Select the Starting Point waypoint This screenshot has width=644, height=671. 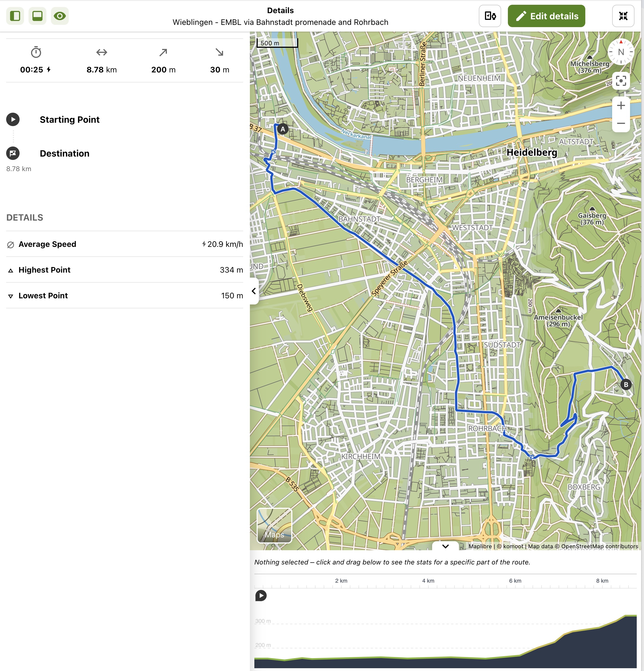70,119
